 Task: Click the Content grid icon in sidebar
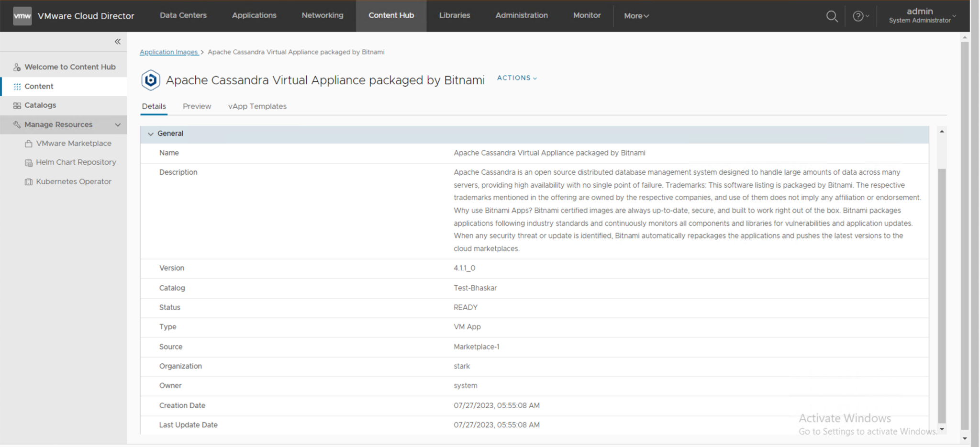point(17,86)
